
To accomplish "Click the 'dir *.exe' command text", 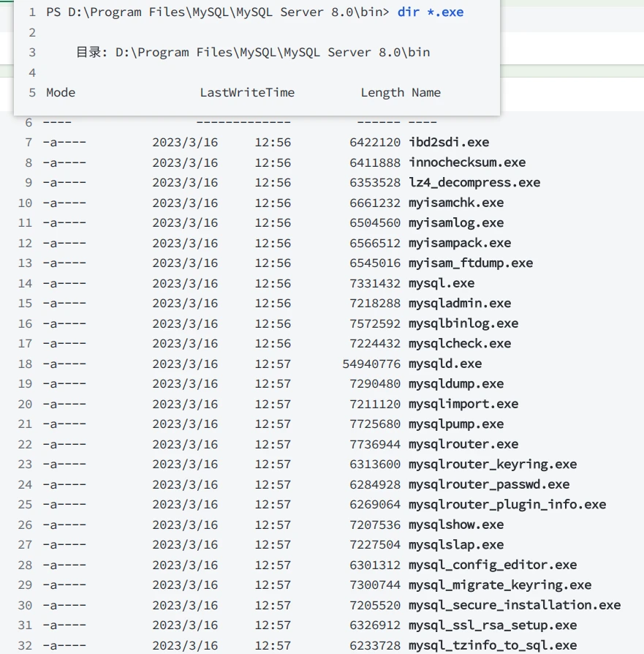I will (430, 12).
